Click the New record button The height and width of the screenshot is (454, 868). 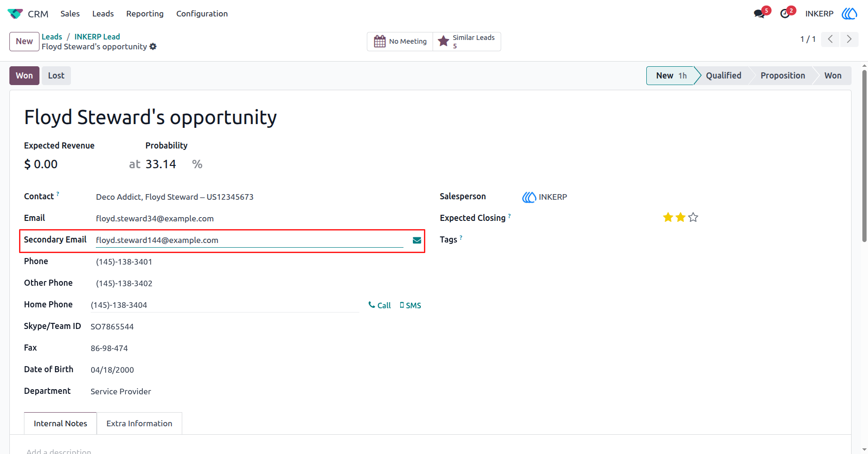[24, 41]
